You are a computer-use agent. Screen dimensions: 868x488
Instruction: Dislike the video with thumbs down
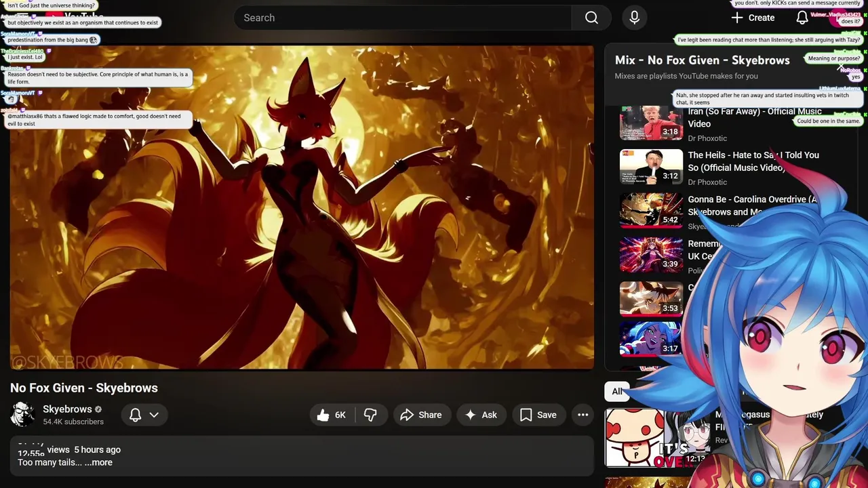[x=370, y=415]
